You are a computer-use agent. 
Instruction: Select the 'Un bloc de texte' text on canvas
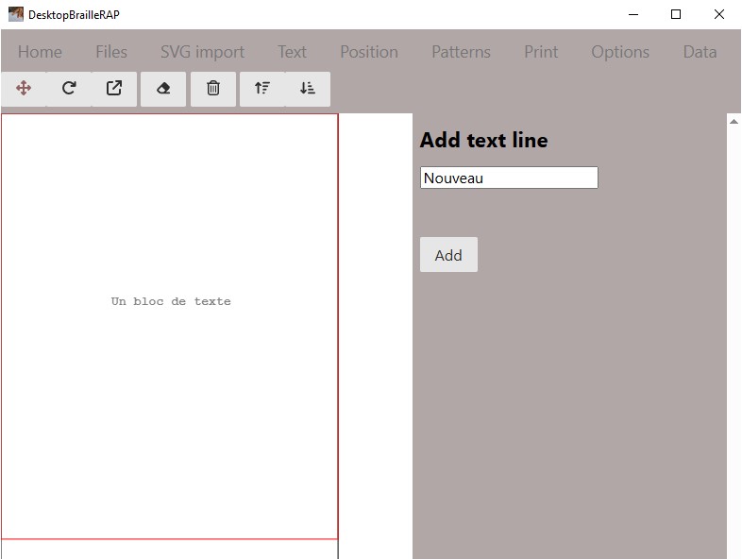171,301
